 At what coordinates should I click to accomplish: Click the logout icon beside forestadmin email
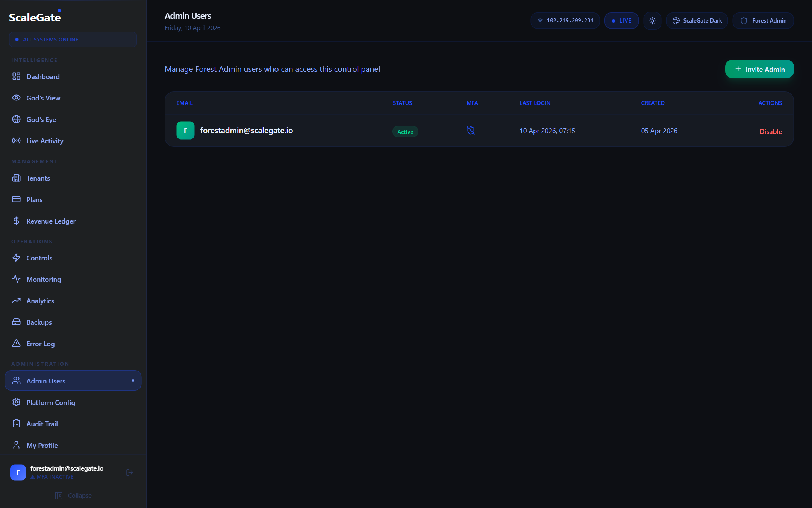(x=130, y=472)
